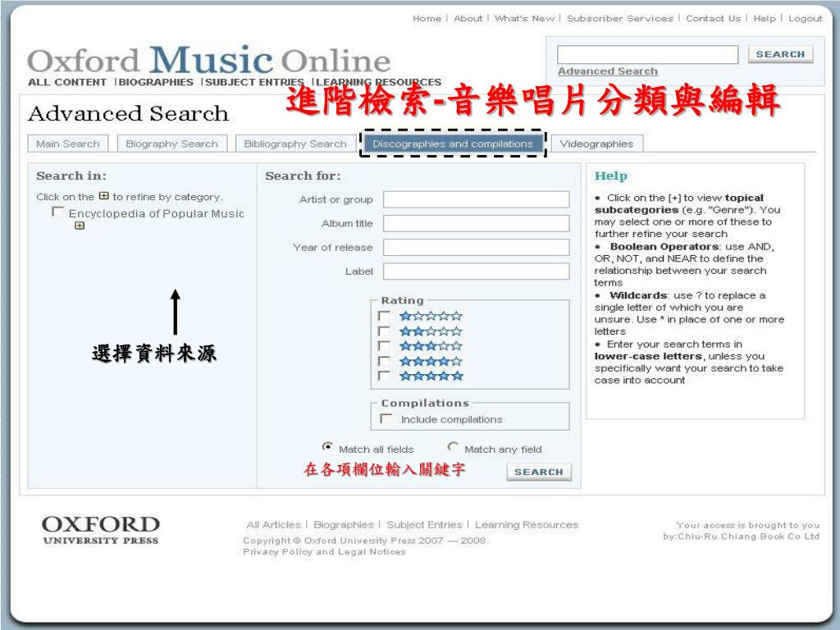Select Match any field radio button

tap(453, 446)
